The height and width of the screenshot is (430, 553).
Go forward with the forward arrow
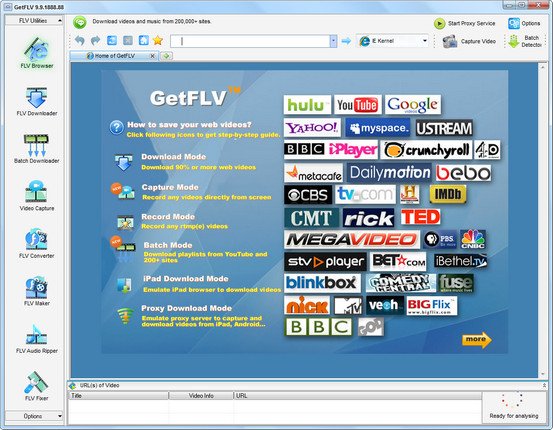pos(96,41)
